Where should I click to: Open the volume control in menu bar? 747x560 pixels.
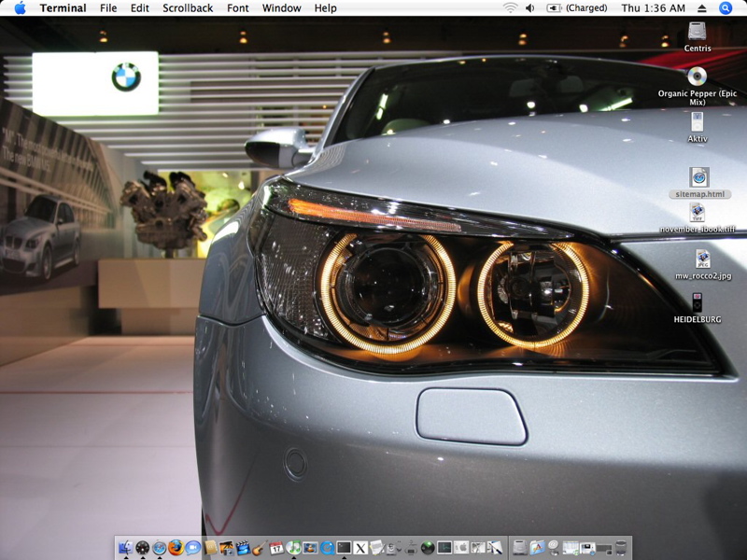click(x=529, y=8)
